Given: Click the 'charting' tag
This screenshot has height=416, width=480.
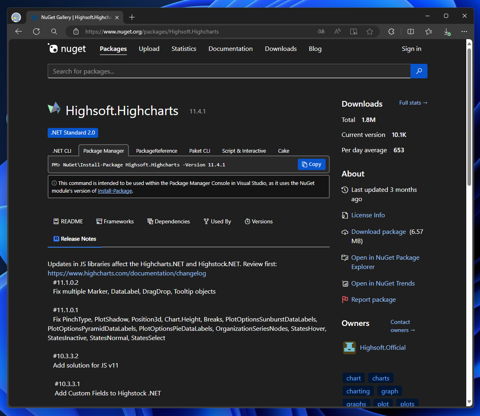Looking at the screenshot, I should tap(358, 391).
